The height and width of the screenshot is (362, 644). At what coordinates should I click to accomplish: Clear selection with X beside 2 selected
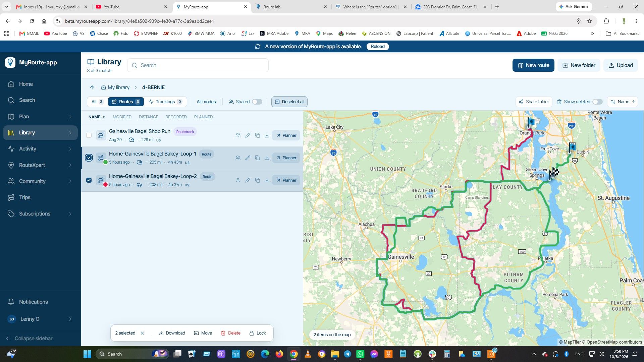click(x=143, y=333)
